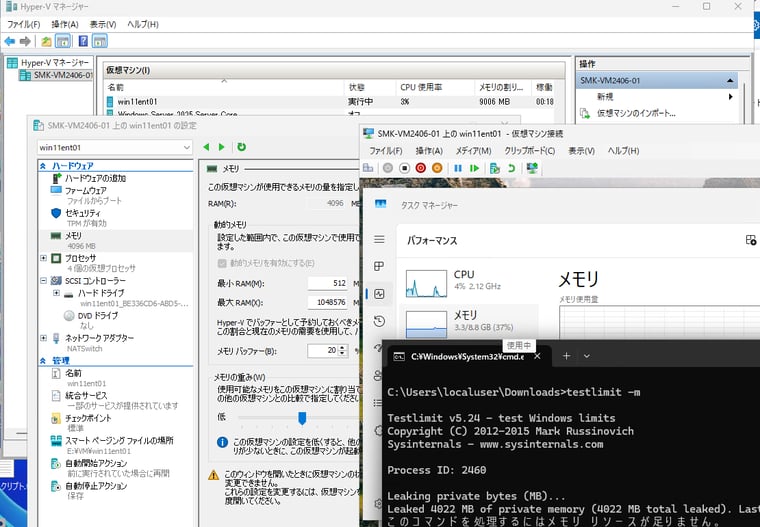Expand the ハード ドライブ tree node
This screenshot has height=527, width=760.
click(56, 293)
